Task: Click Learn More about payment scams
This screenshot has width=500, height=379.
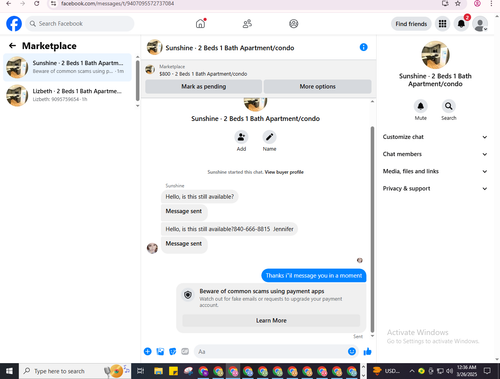Action: click(271, 320)
